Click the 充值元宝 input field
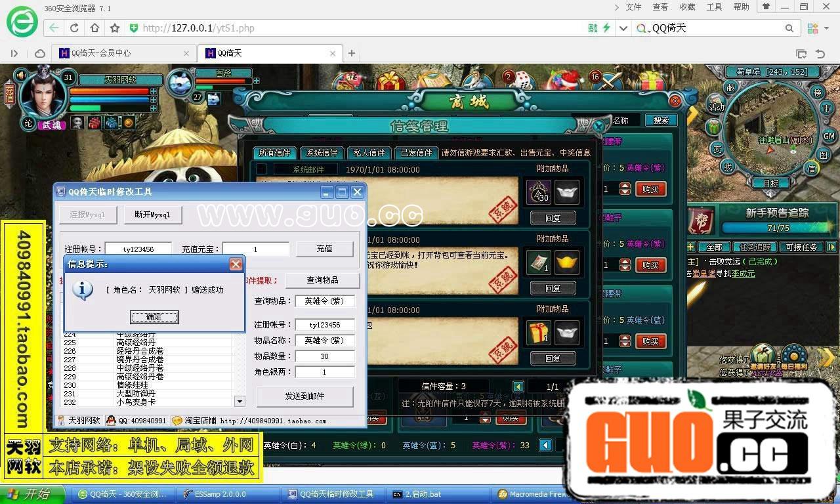Screen dimensions: 840x504 pos(256,249)
